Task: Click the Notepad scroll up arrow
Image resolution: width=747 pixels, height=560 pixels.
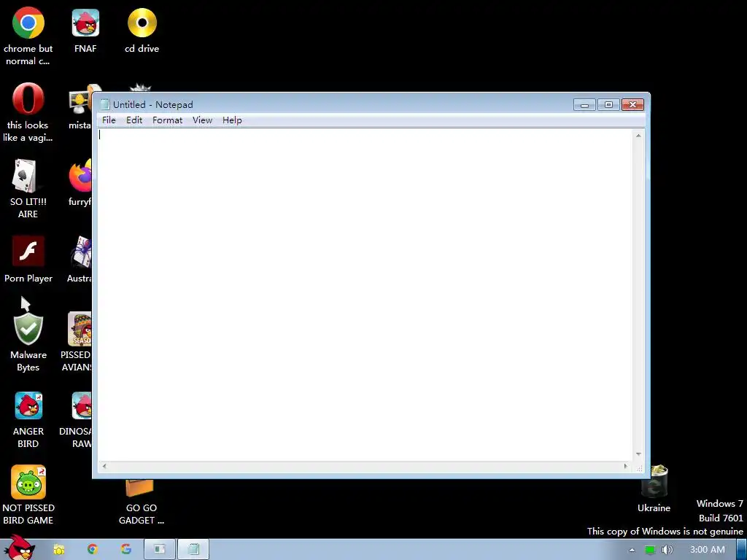Action: (638, 136)
